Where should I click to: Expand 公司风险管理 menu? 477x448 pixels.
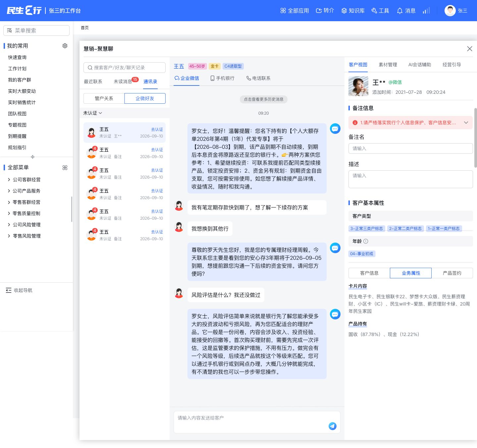tap(24, 225)
